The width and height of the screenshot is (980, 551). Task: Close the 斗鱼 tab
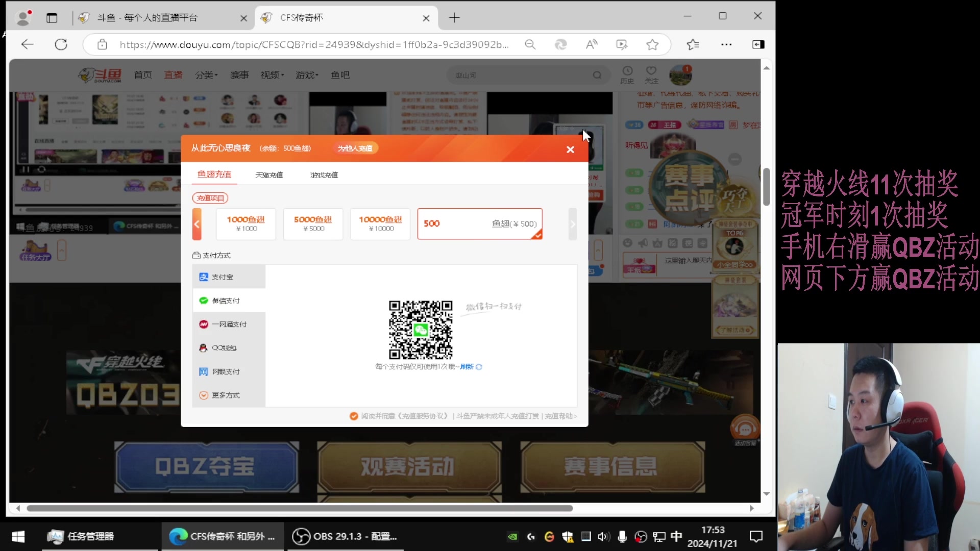[x=243, y=18]
